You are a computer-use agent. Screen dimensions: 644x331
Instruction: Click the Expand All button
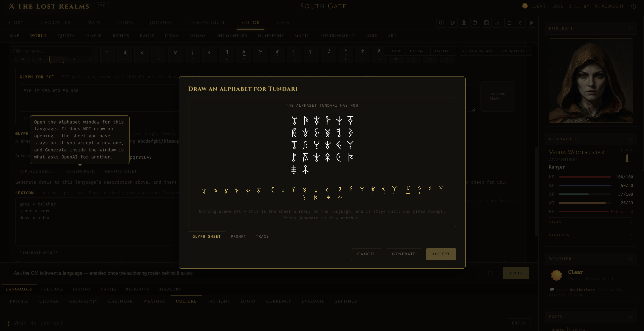pyautogui.click(x=515, y=51)
